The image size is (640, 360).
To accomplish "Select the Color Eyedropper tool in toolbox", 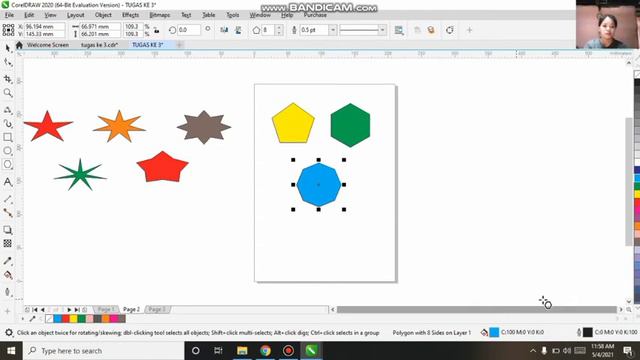I will (8, 260).
